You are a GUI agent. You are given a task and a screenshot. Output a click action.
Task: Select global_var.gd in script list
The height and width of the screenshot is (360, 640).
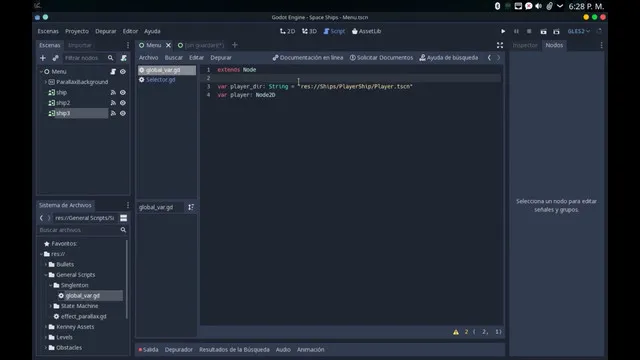click(167, 70)
